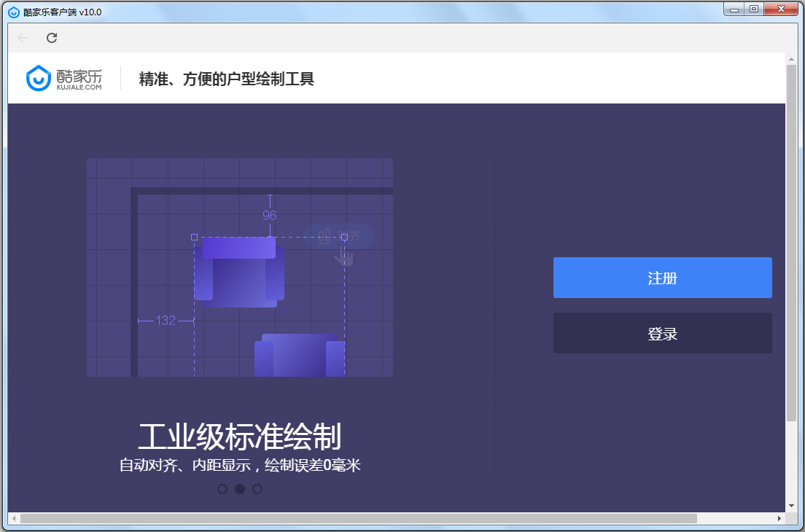
Task: Select the third carousel indicator dot
Action: (x=257, y=489)
